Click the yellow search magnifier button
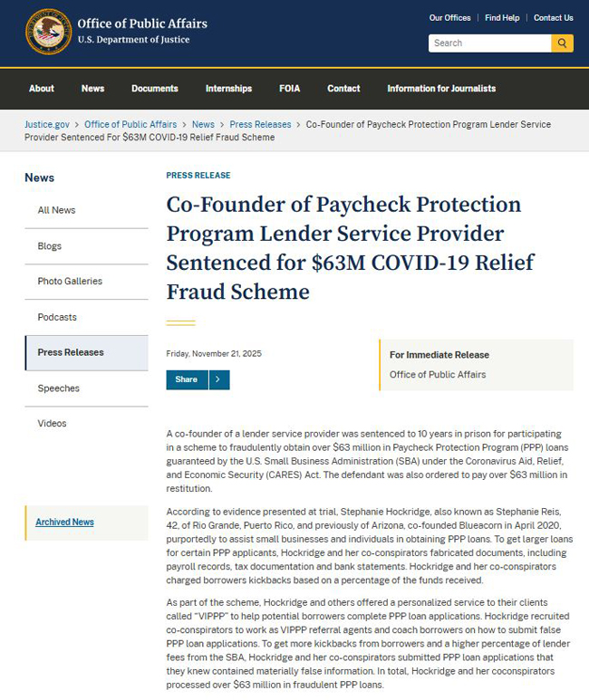Image resolution: width=589 pixels, height=700 pixels. tap(562, 43)
